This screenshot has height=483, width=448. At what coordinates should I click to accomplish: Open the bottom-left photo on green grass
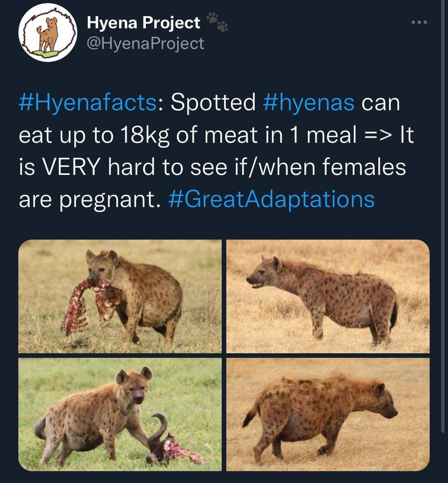[120, 414]
